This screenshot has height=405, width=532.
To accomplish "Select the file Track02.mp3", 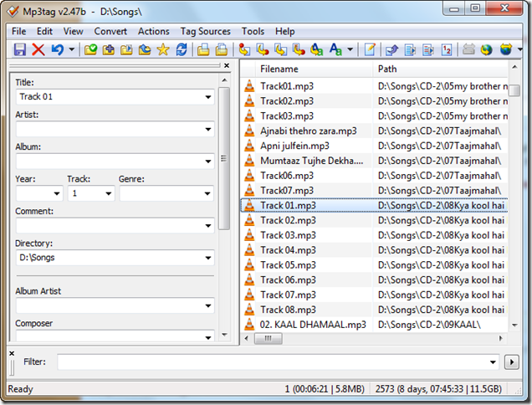I will click(287, 100).
